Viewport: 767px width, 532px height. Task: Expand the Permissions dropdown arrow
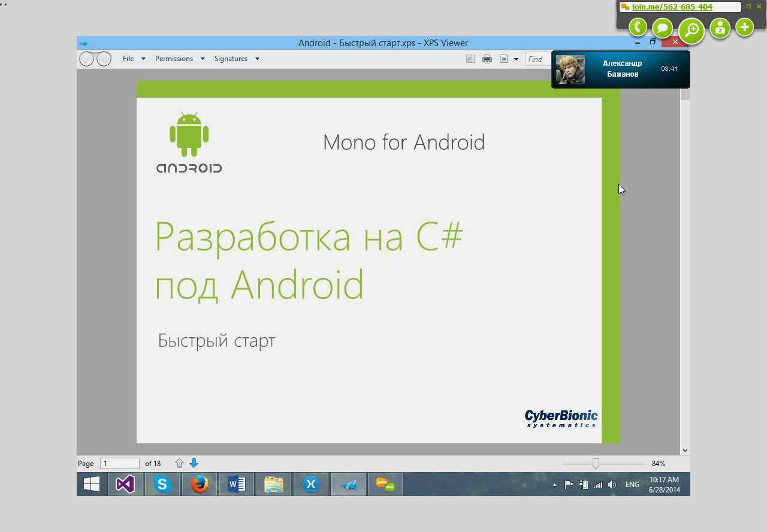(x=203, y=59)
